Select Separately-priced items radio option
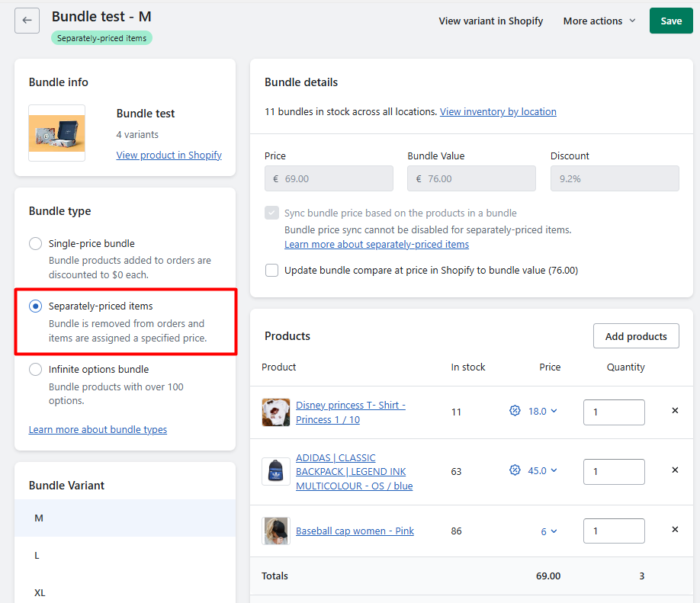The height and width of the screenshot is (603, 700). point(35,306)
